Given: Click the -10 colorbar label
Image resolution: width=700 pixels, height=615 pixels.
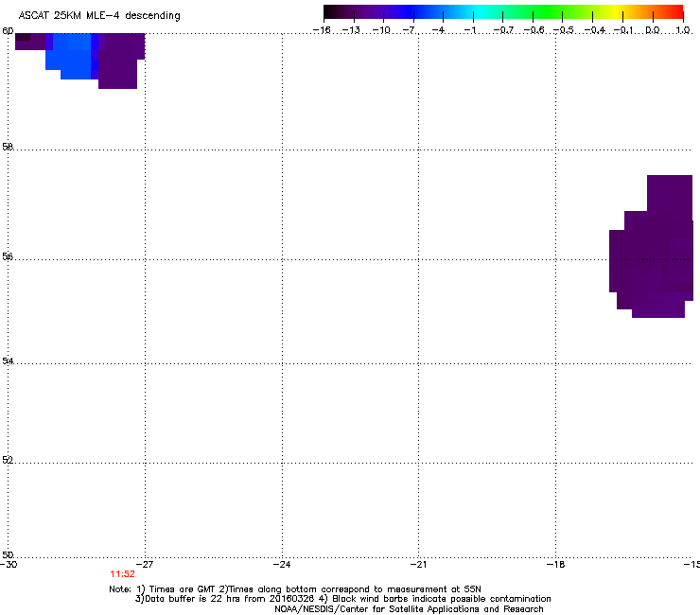Looking at the screenshot, I should pyautogui.click(x=381, y=30).
